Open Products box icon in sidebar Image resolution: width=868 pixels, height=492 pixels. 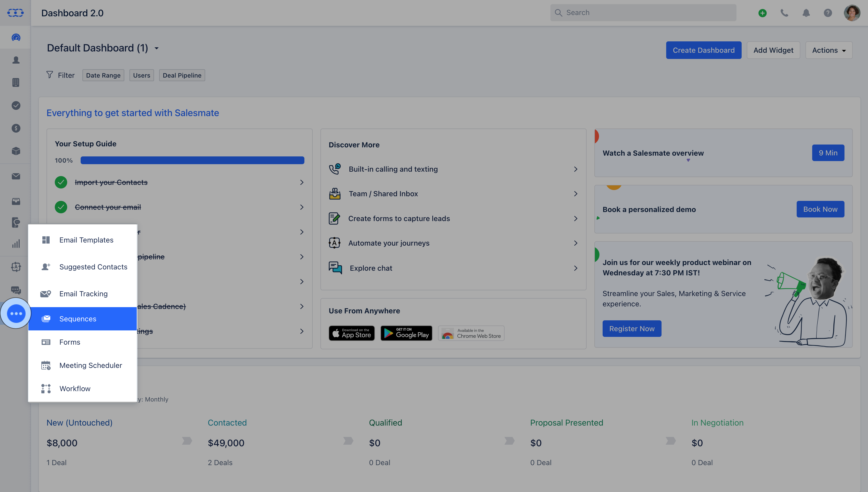(x=16, y=151)
